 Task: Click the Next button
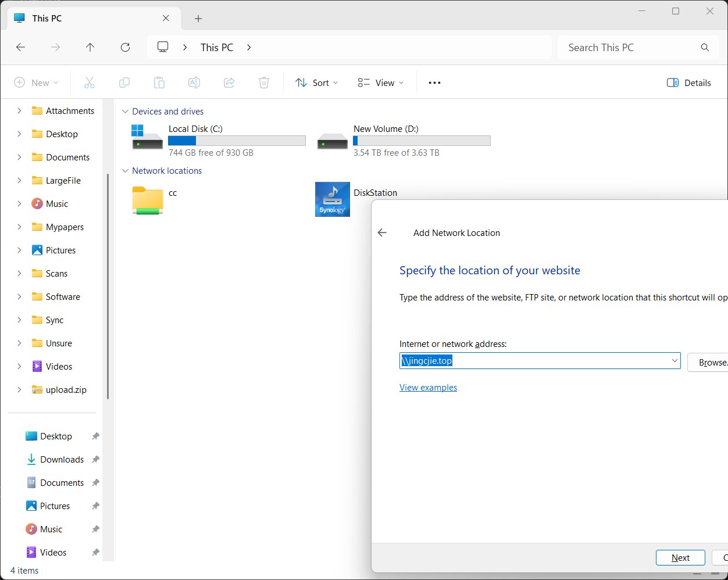pos(680,558)
